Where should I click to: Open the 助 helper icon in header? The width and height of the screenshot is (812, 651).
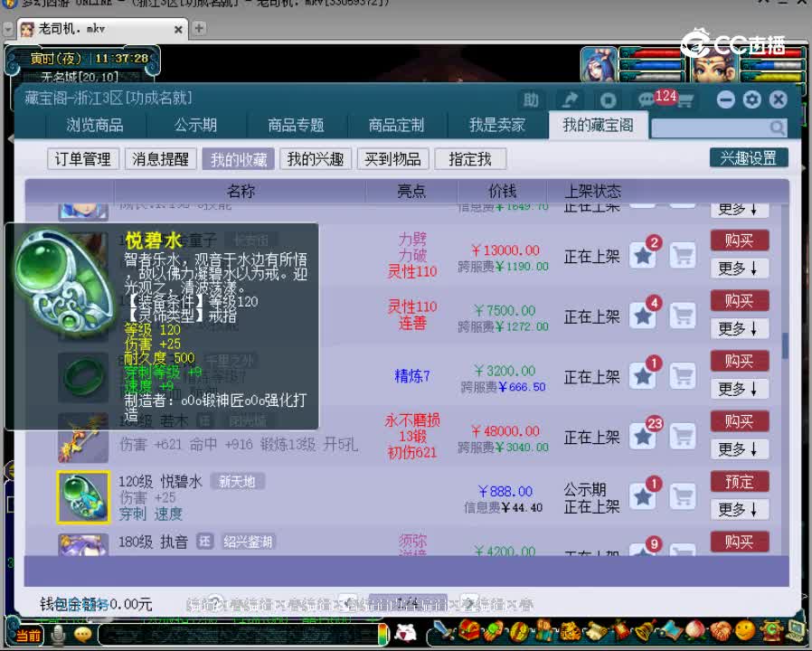tap(531, 100)
